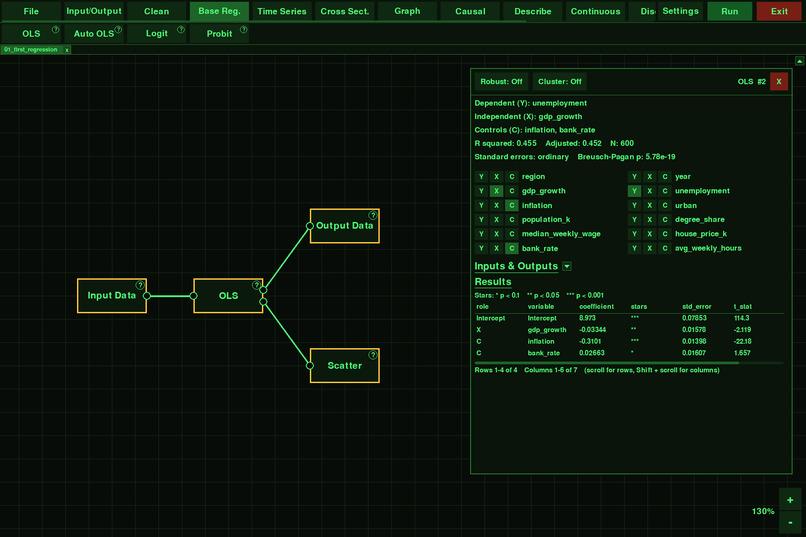
Task: Set year as control C
Action: pyautogui.click(x=665, y=177)
